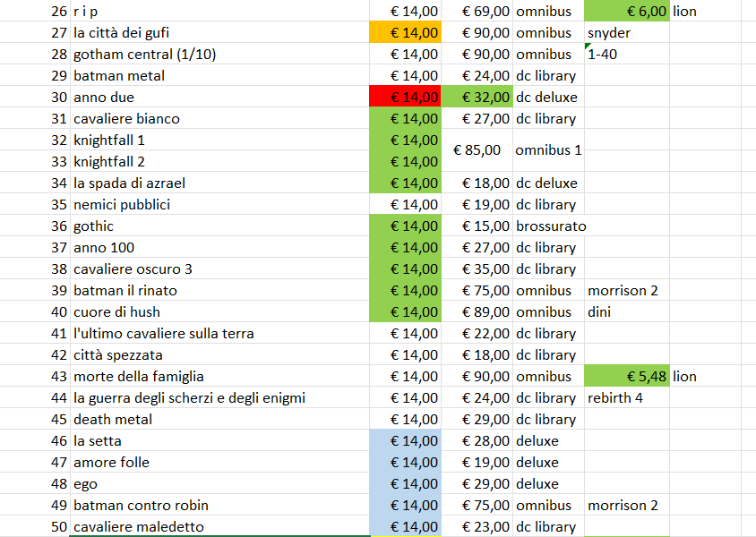Viewport: 756px width, 537px height.
Task: Click the "snyder" note cell
Action: click(627, 33)
